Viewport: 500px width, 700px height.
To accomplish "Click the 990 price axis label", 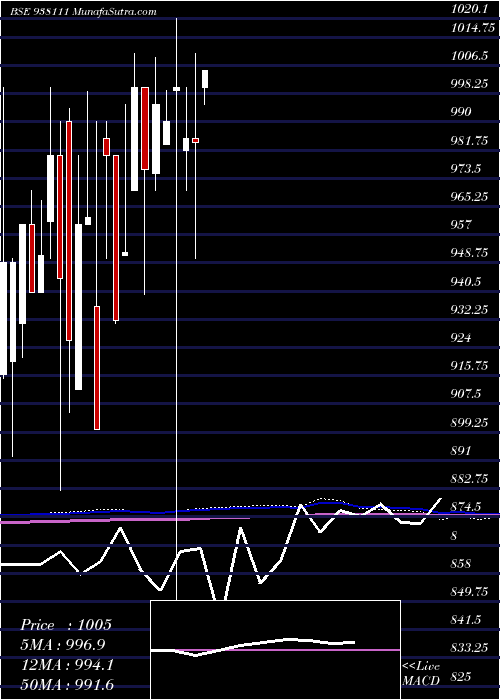I will pos(461,112).
